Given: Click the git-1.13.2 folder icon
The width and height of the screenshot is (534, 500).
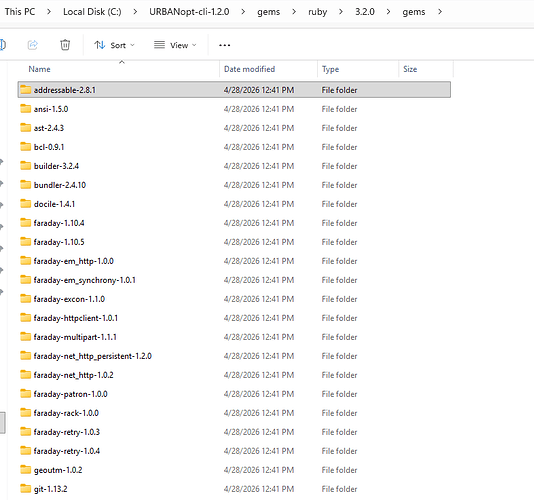Looking at the screenshot, I should click(26, 489).
